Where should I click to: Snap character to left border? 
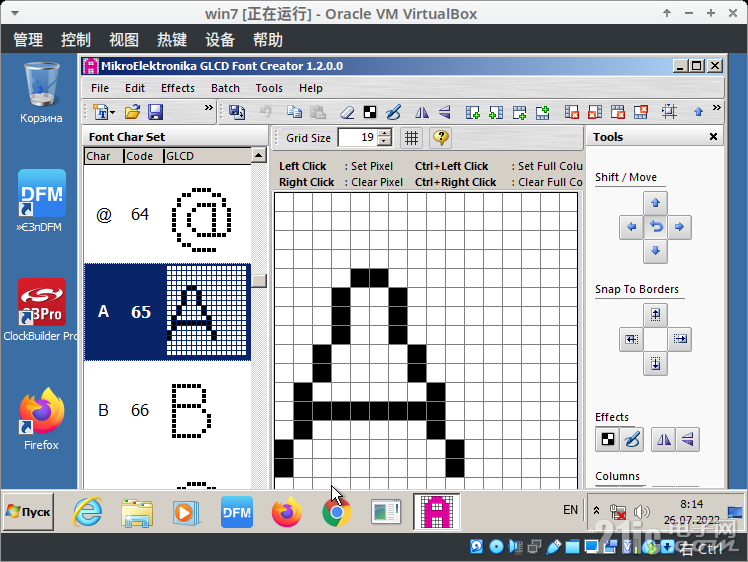[632, 339]
